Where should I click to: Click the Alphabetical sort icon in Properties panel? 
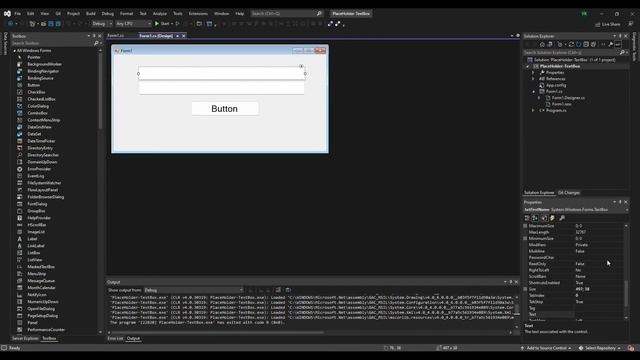[x=535, y=218]
